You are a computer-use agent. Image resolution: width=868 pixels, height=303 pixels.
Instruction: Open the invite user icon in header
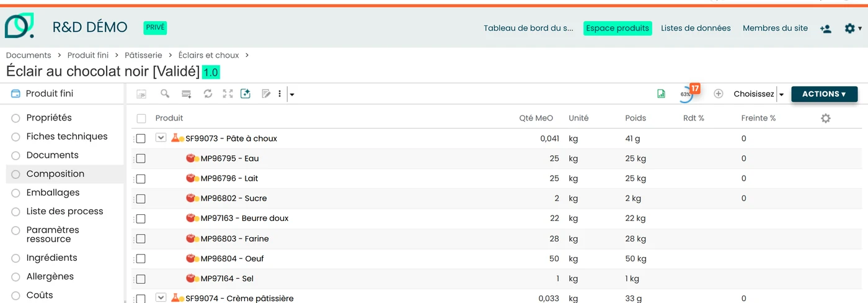tap(825, 29)
